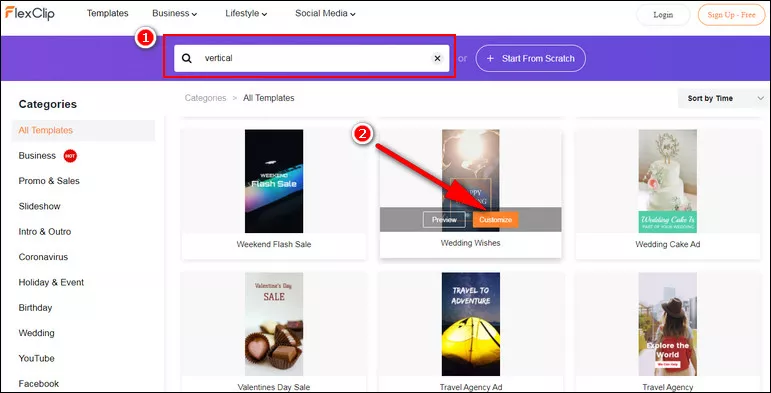This screenshot has height=393, width=771.
Task: Click the FlexClip logo
Action: pyautogui.click(x=30, y=13)
